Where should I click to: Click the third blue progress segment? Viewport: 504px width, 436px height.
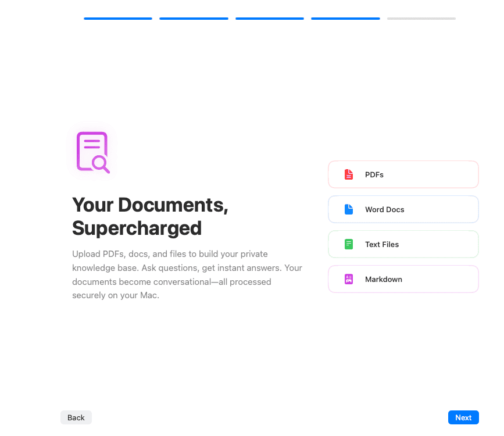pos(269,18)
